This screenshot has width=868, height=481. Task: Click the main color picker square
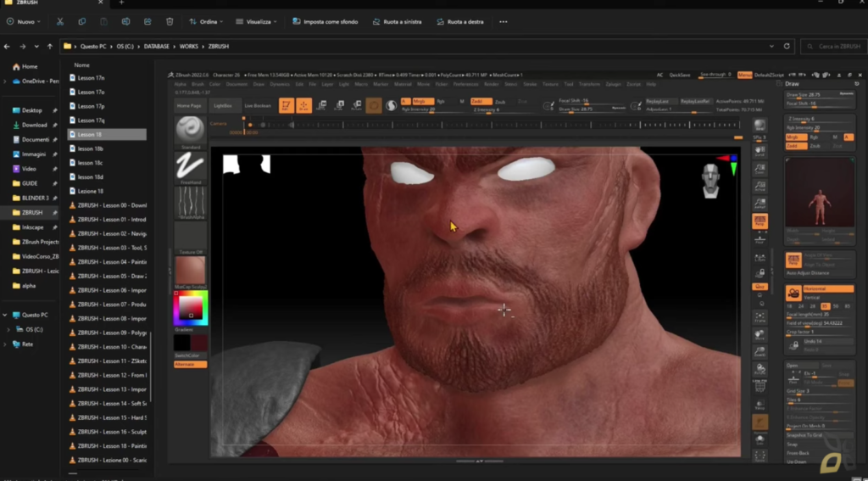point(191,306)
